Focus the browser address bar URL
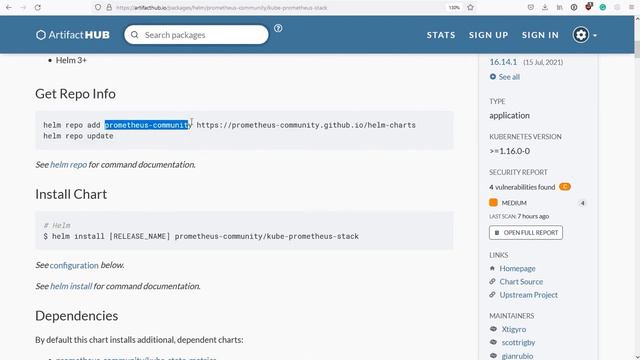 (222, 8)
